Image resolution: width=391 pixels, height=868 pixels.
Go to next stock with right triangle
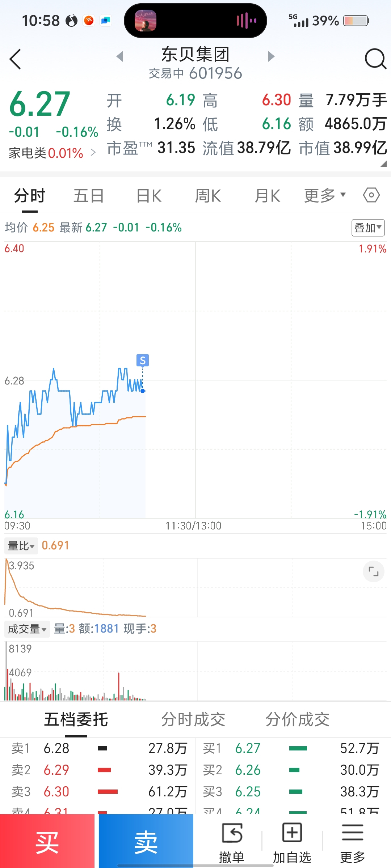click(x=271, y=56)
